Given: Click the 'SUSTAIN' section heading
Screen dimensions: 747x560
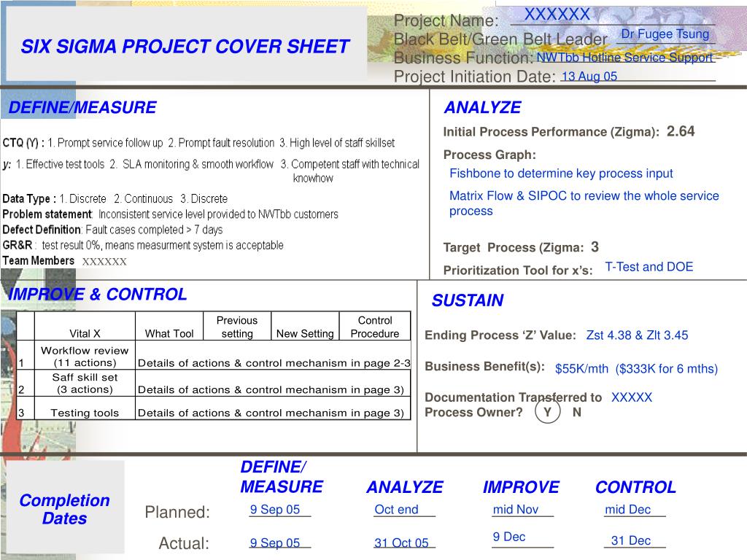Looking at the screenshot, I should click(x=468, y=300).
